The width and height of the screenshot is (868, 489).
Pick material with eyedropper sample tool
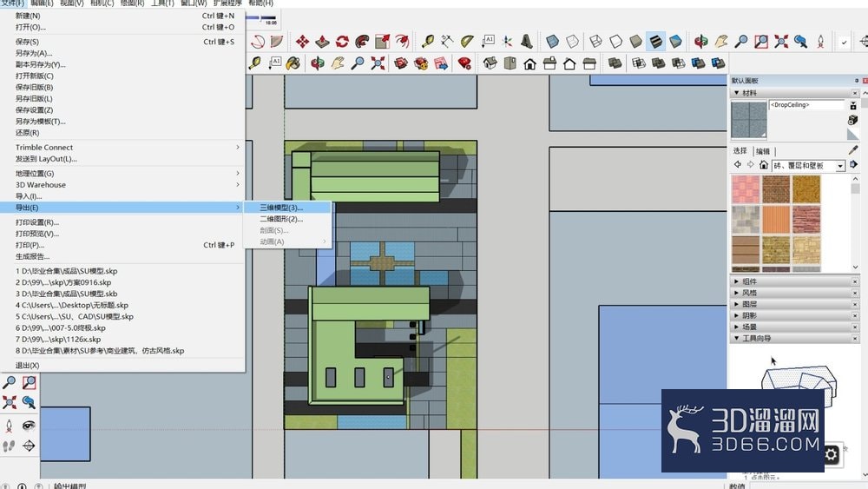[853, 150]
